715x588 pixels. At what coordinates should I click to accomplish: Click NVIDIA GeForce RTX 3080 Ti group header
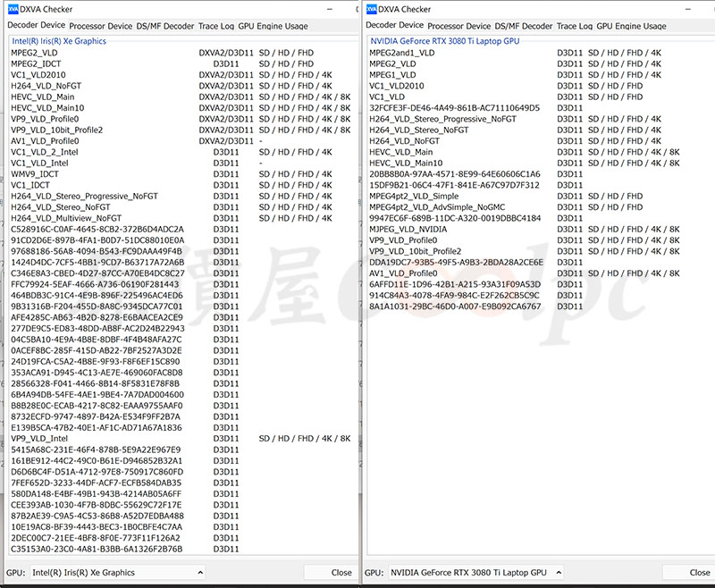pyautogui.click(x=444, y=41)
